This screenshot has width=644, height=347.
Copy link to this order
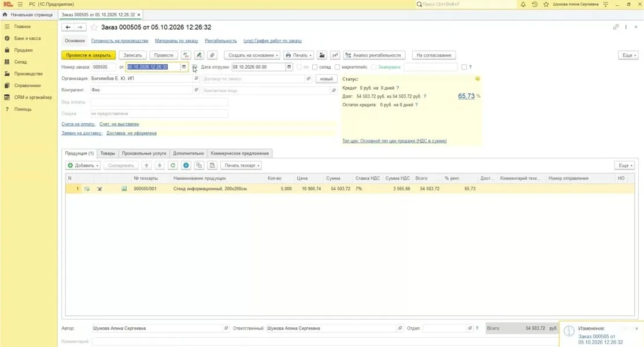[x=616, y=27]
